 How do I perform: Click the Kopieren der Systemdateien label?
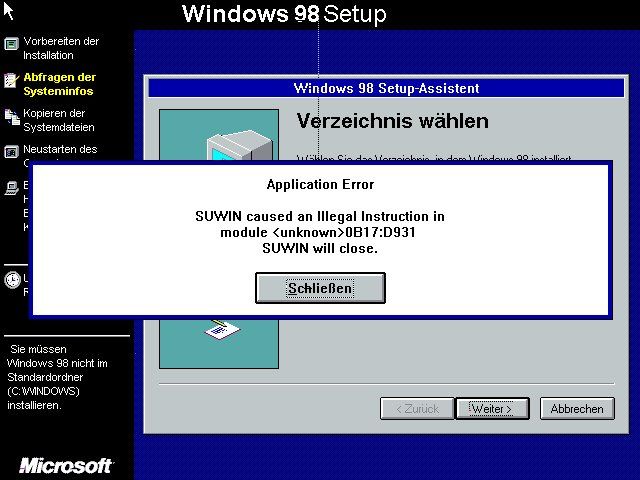click(x=59, y=120)
